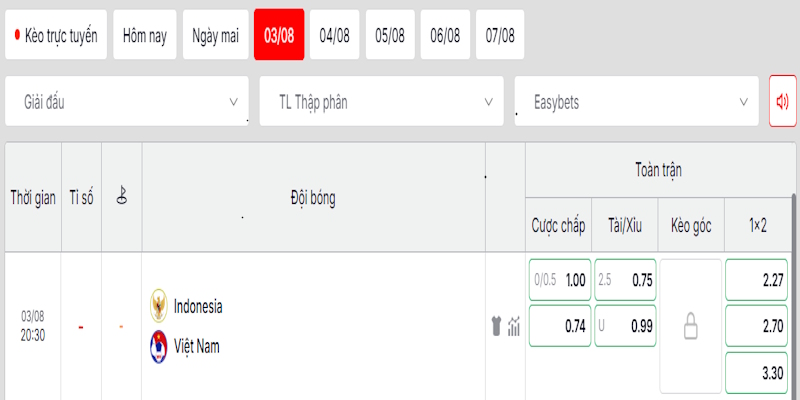Switch to the Hôm nay tab
Image resolution: width=800 pixels, height=400 pixels.
pyautogui.click(x=145, y=35)
